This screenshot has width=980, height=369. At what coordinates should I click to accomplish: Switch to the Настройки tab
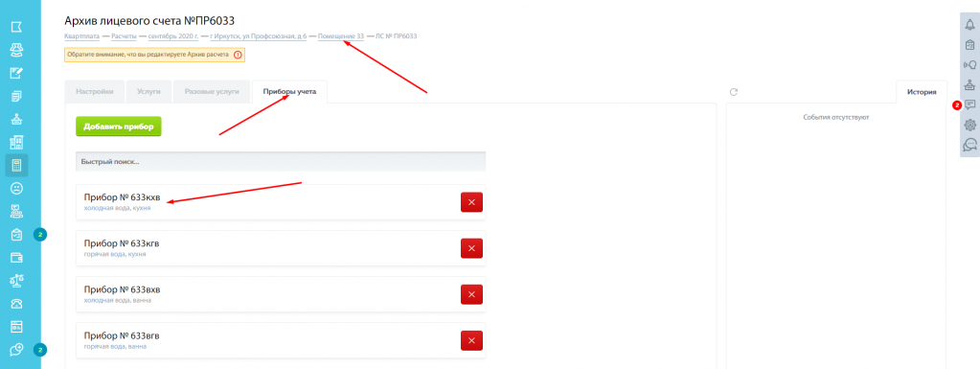(x=95, y=91)
